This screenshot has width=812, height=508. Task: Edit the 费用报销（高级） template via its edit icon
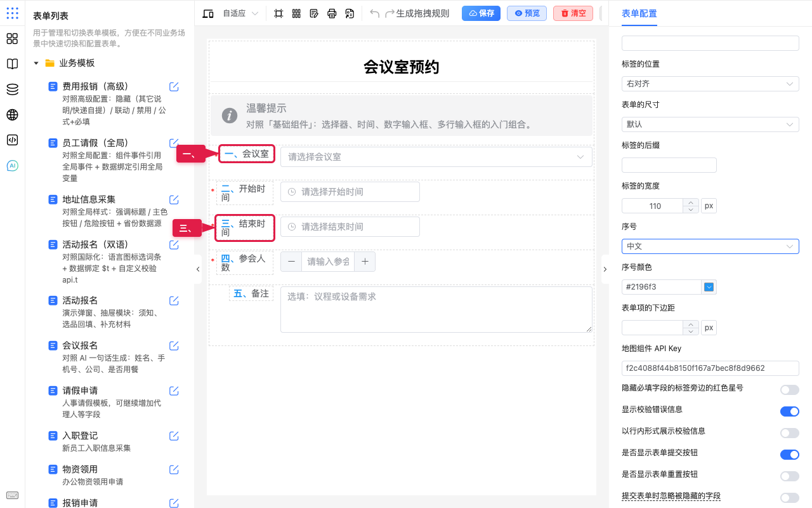click(x=174, y=86)
